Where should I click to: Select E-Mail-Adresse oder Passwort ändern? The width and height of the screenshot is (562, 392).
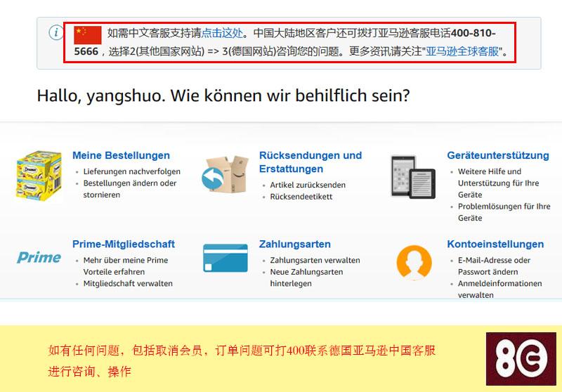494,266
